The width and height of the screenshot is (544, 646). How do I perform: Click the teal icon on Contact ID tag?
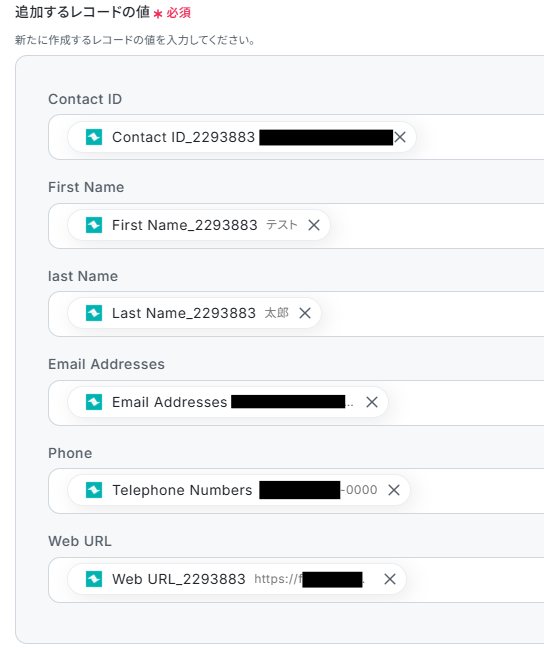94,137
